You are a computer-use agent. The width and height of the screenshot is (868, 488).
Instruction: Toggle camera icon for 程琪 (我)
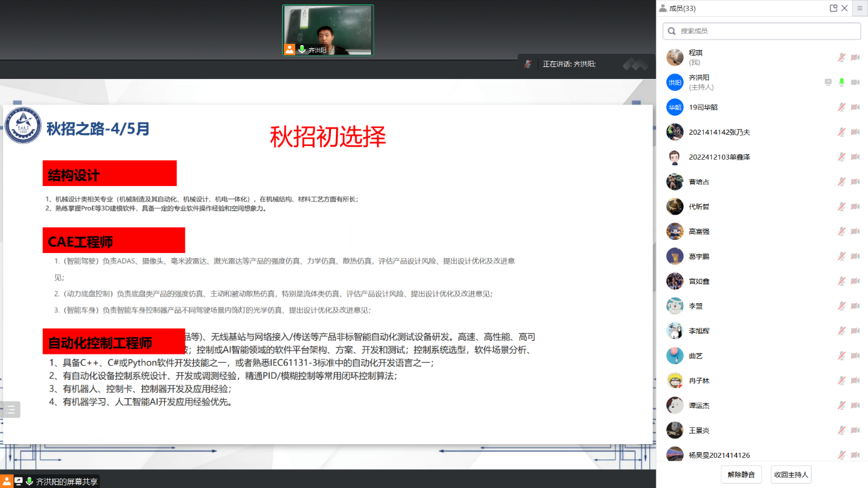(x=855, y=58)
